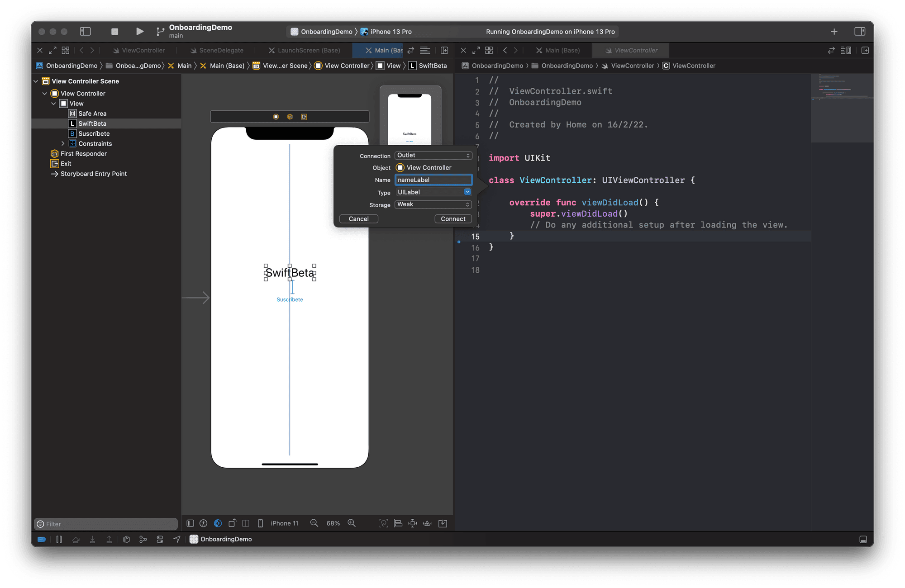The image size is (905, 588).
Task: Open right editor related items grid
Action: tap(489, 50)
